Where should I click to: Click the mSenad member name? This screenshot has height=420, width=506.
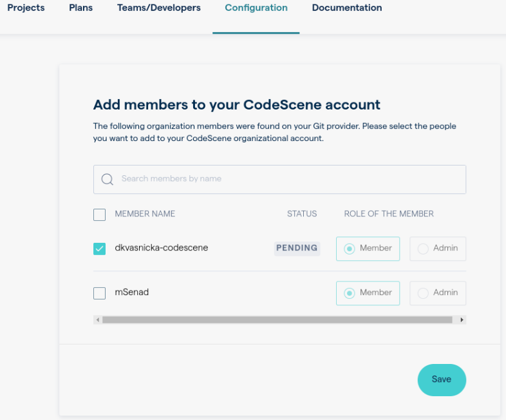click(x=132, y=292)
